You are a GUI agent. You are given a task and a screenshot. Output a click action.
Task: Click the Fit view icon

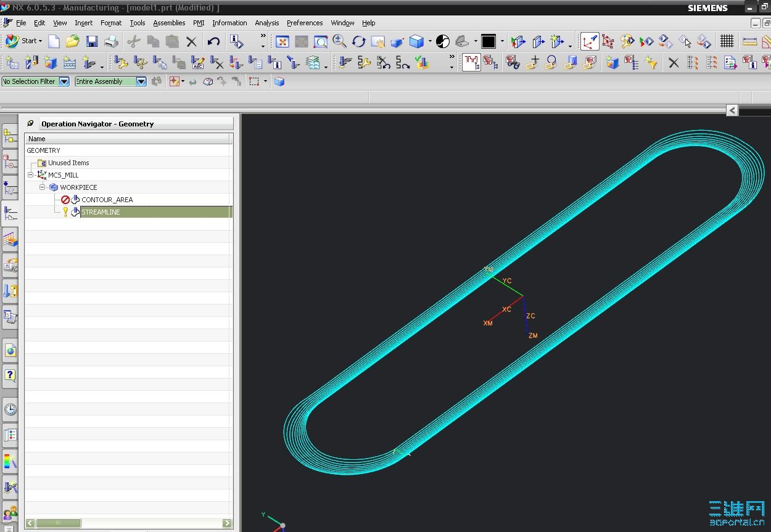pyautogui.click(x=282, y=41)
